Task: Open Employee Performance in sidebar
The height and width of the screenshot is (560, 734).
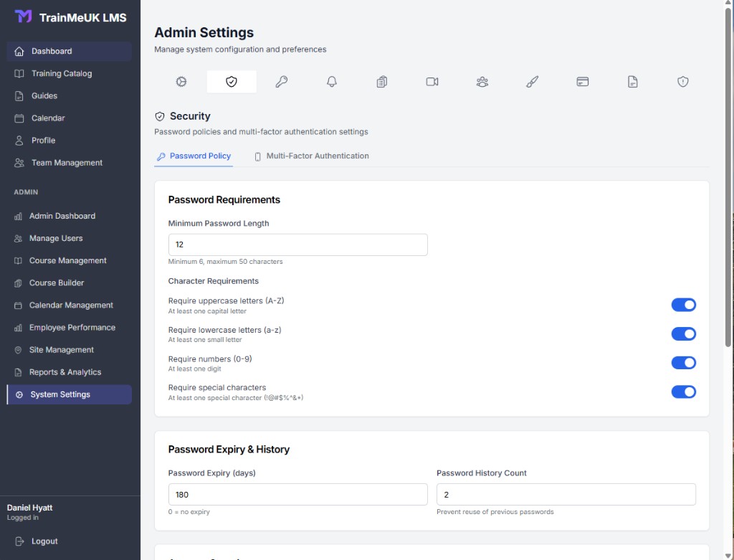Action: (70, 328)
